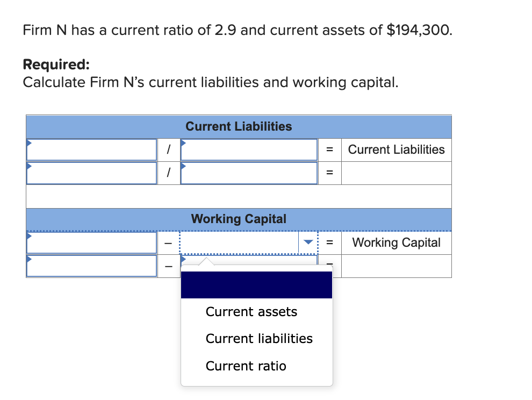Open the Working Capital dropdown arrow
532x400 pixels.
click(x=308, y=242)
